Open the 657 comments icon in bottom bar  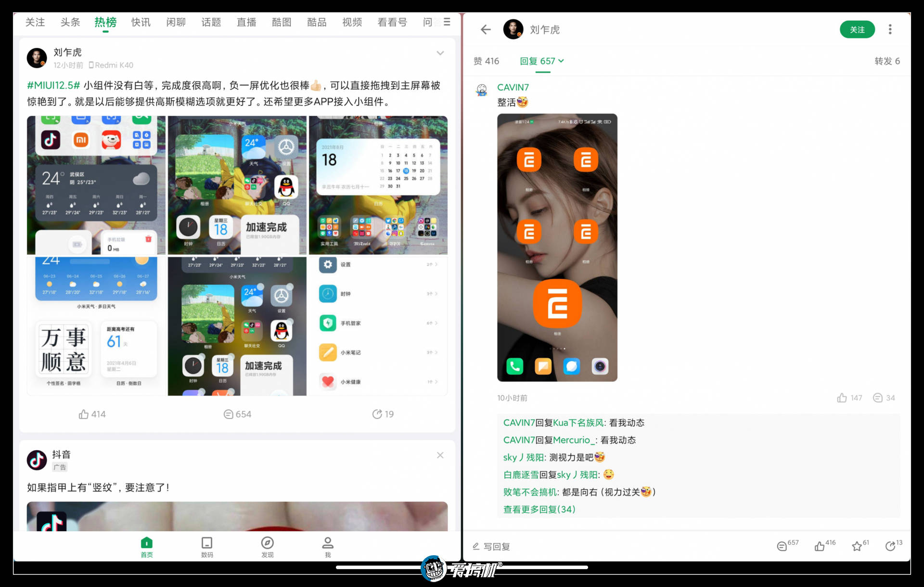[787, 546]
